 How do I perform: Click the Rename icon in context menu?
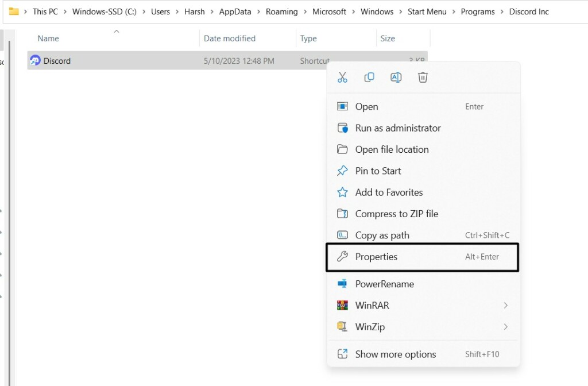396,78
